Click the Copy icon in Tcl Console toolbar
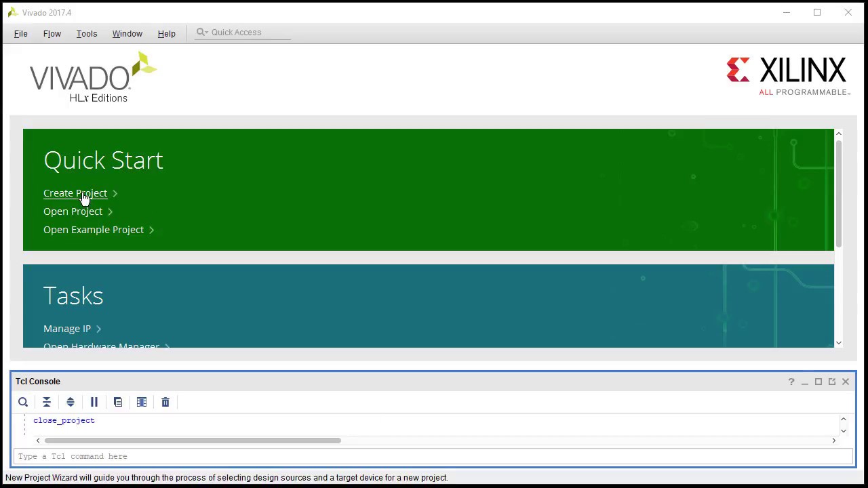 click(x=118, y=402)
